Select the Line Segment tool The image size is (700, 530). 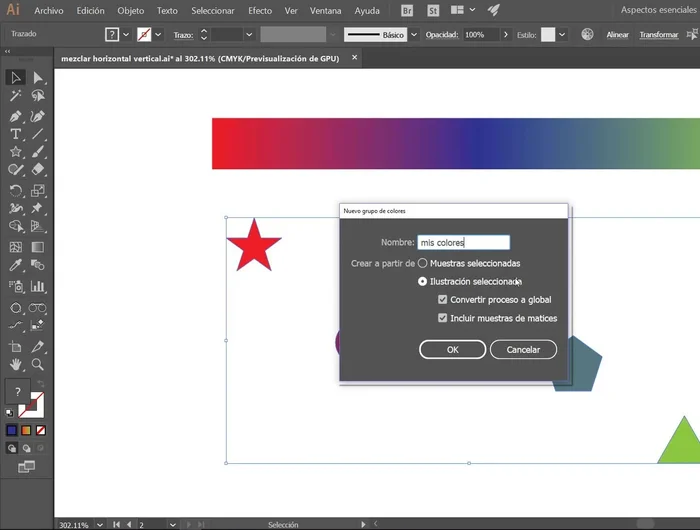[x=38, y=134]
